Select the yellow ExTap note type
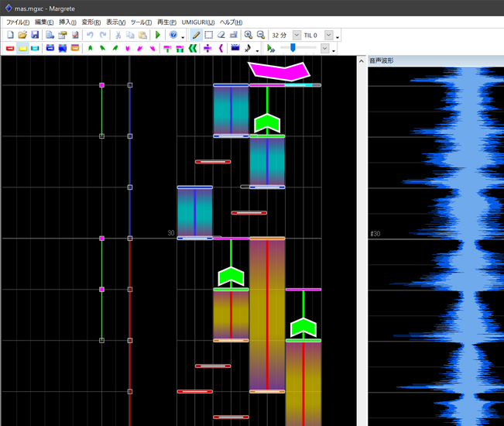Viewport: 504px width, 426px height. pos(22,48)
